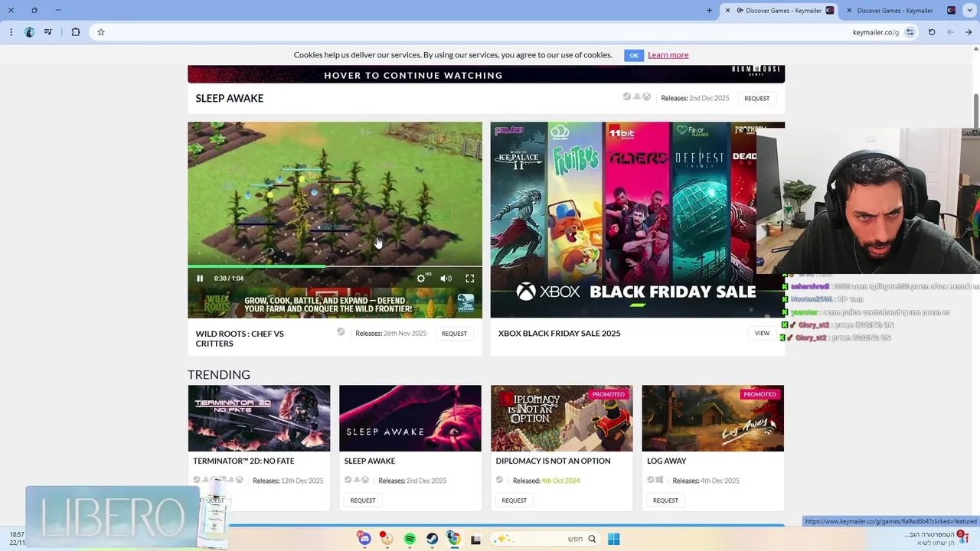Open Sleep Awake trending thumbnail
This screenshot has height=551, width=980.
click(410, 418)
